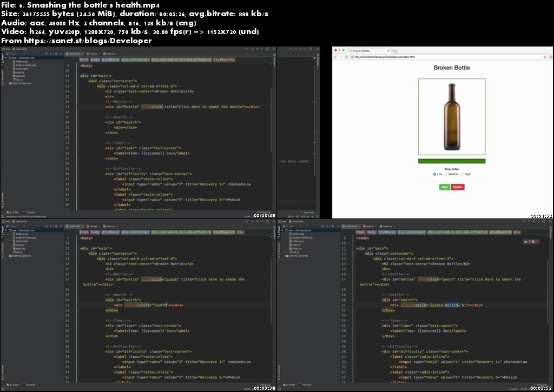Open Event Log in 00:00:48 frame
Screen dimensions: 554x392
[265, 212]
